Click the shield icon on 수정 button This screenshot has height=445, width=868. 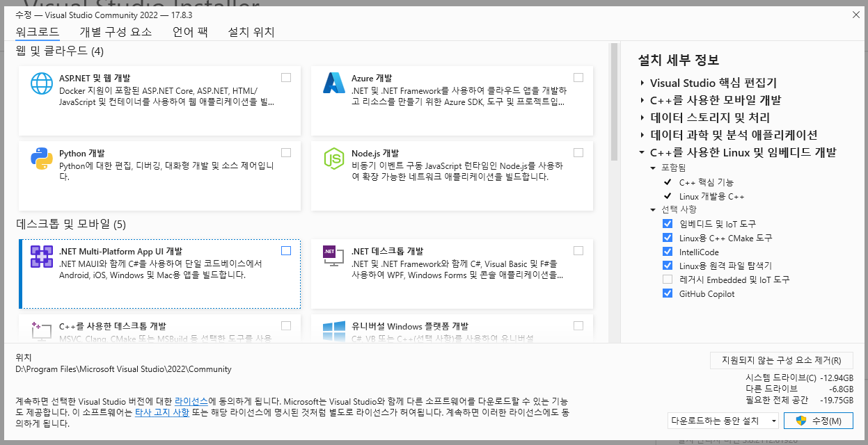[x=801, y=421]
